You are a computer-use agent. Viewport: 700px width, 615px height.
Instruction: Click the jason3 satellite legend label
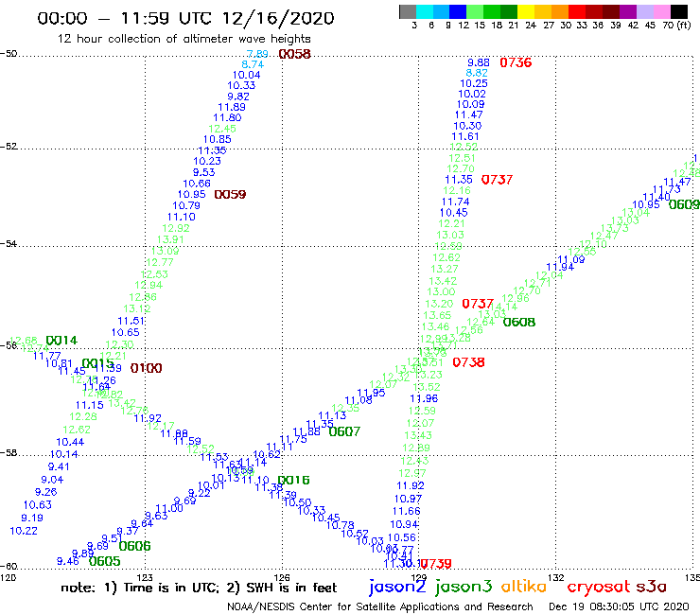[464, 587]
